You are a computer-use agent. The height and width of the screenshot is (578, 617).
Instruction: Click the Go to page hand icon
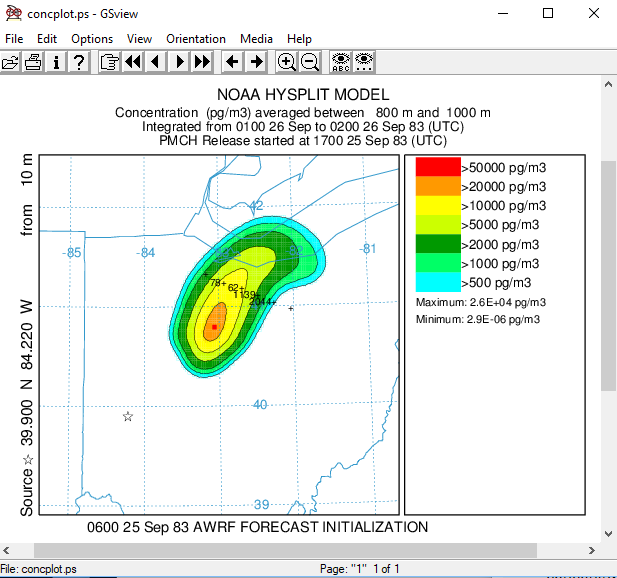point(109,62)
